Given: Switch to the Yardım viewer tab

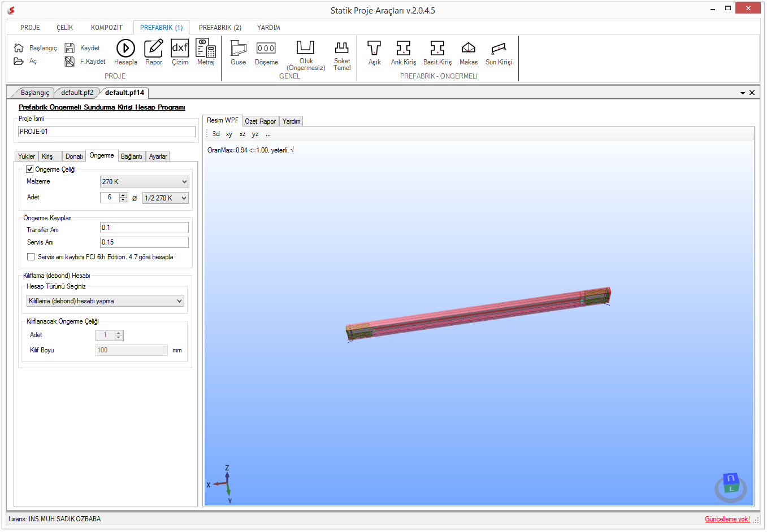Looking at the screenshot, I should (292, 121).
